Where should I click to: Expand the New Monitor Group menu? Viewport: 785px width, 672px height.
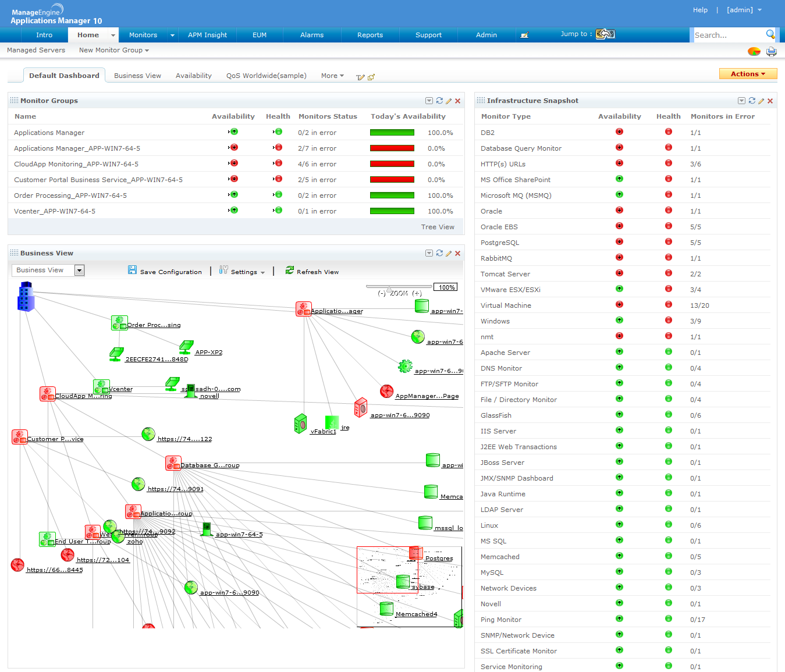[x=114, y=50]
